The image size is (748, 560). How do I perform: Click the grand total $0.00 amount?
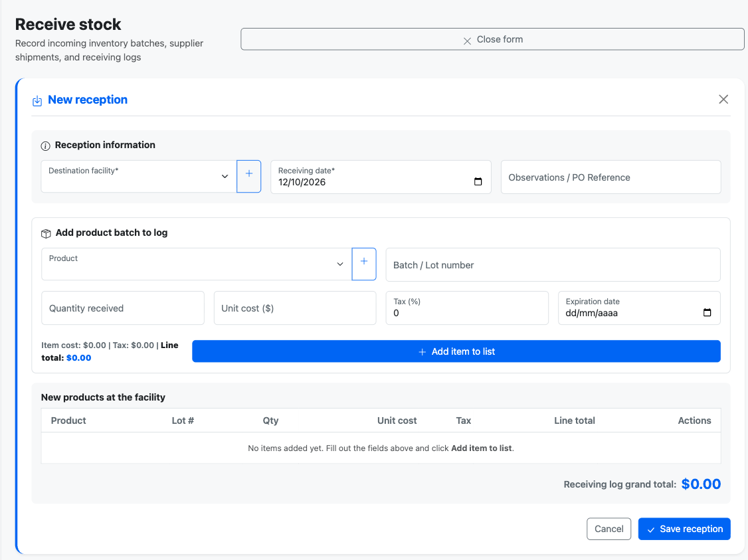pyautogui.click(x=701, y=484)
